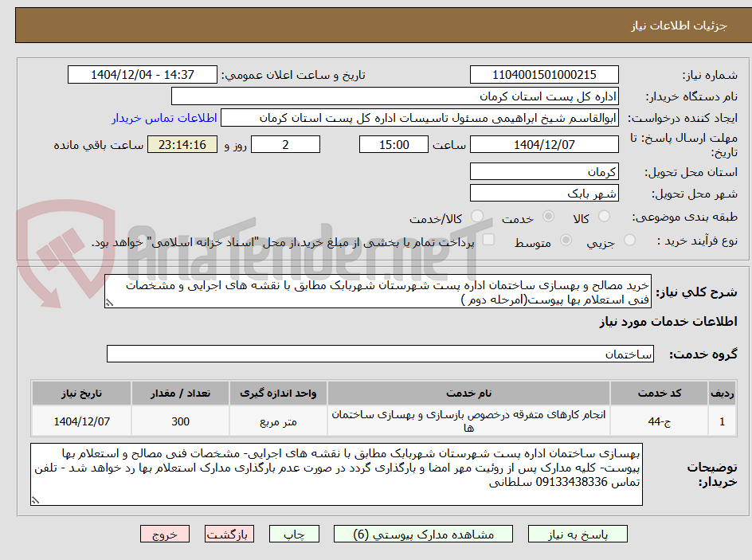Click the announcement date field 1404/12/04 - 14:37
The image size is (752, 560).
[143, 75]
